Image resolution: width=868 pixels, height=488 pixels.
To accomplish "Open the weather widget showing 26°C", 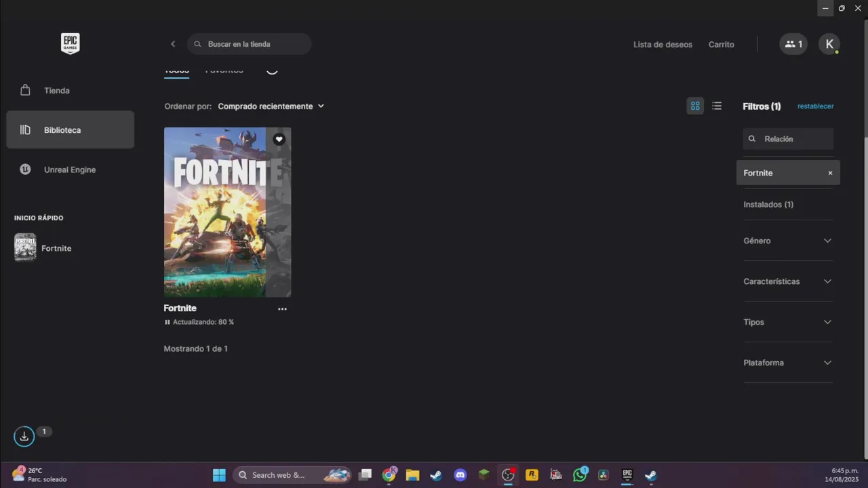I will [x=39, y=474].
